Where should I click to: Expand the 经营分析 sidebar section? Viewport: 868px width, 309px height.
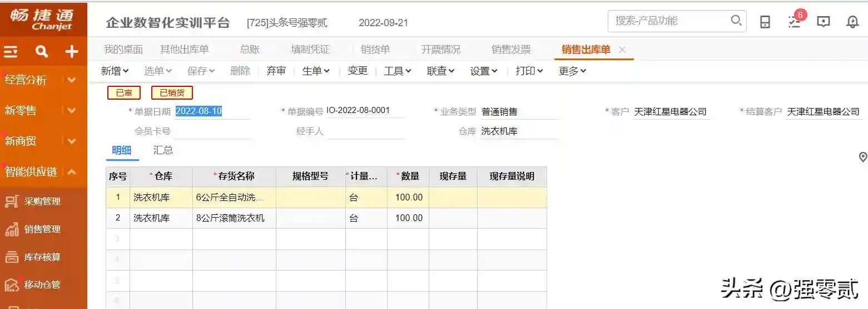[71, 80]
